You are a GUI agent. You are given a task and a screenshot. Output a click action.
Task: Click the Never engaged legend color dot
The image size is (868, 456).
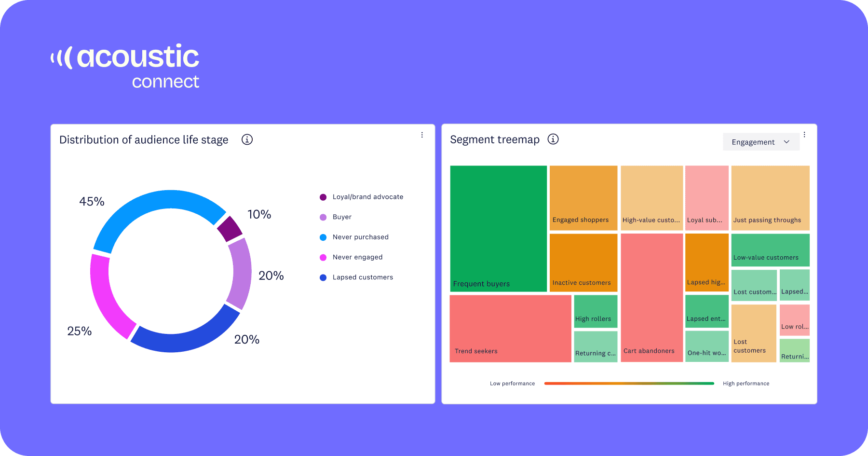[x=323, y=257]
